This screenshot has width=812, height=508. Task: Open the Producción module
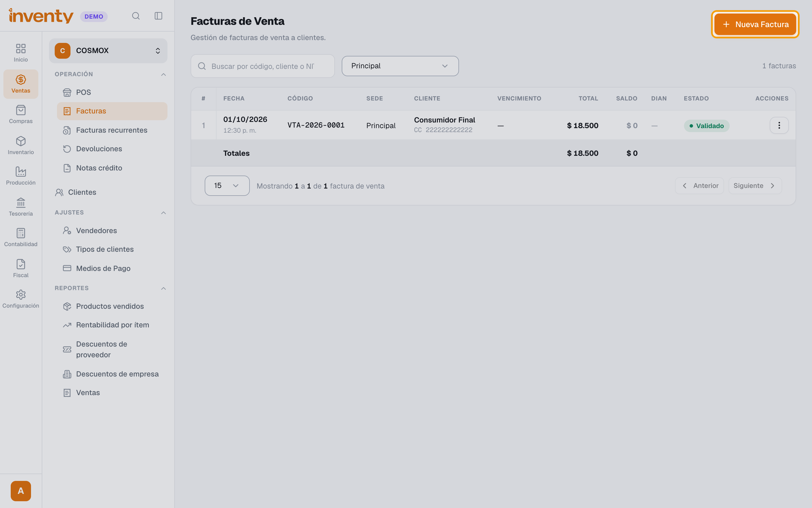pyautogui.click(x=21, y=176)
